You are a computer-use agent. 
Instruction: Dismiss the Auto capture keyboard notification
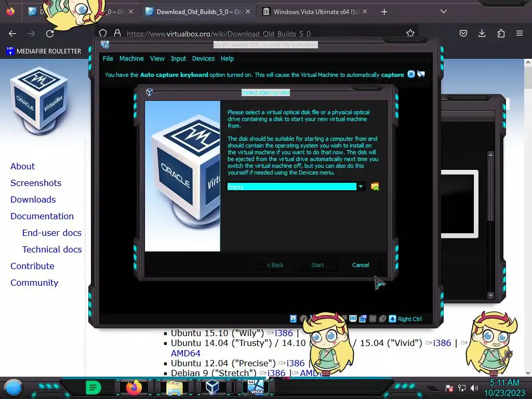411,74
